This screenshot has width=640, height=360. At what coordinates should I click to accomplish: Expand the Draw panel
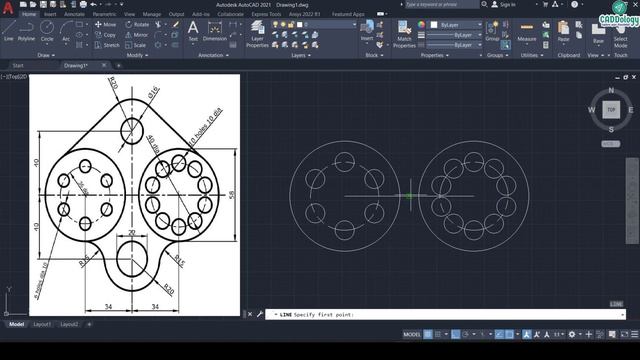[x=46, y=55]
